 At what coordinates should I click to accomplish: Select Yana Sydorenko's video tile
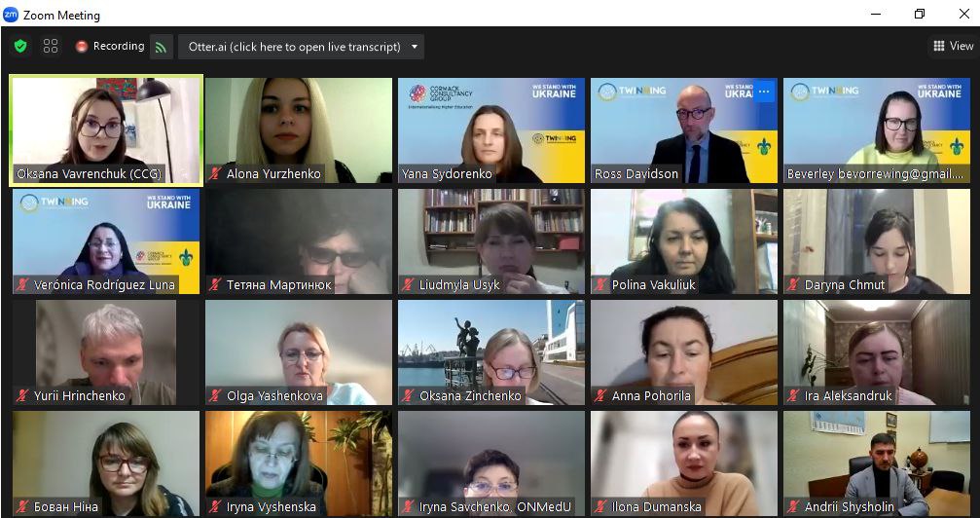point(491,130)
